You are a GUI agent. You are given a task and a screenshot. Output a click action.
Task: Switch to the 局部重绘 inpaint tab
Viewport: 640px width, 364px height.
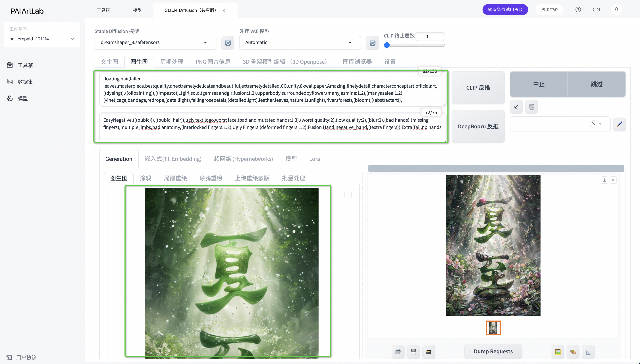pyautogui.click(x=175, y=178)
